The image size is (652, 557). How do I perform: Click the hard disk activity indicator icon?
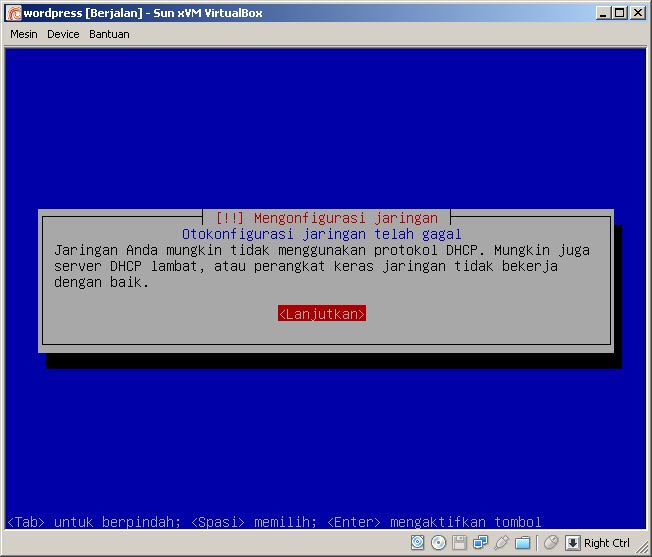coord(417,542)
